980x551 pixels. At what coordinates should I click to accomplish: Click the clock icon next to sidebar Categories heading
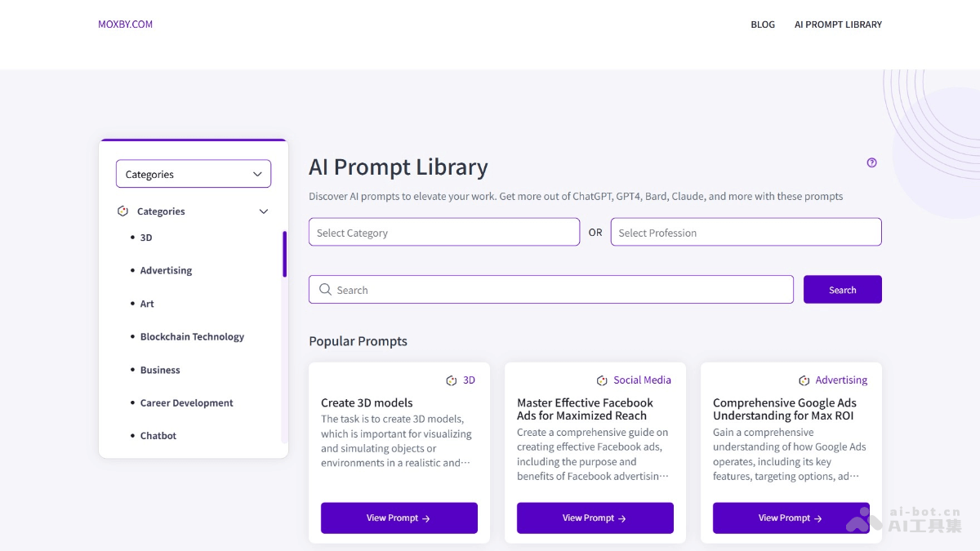point(122,211)
